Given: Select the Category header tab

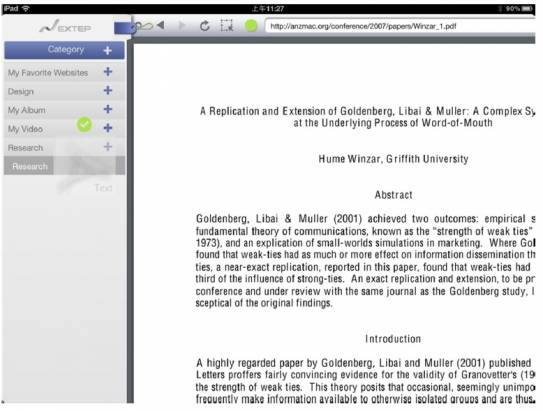Looking at the screenshot, I should [x=64, y=50].
